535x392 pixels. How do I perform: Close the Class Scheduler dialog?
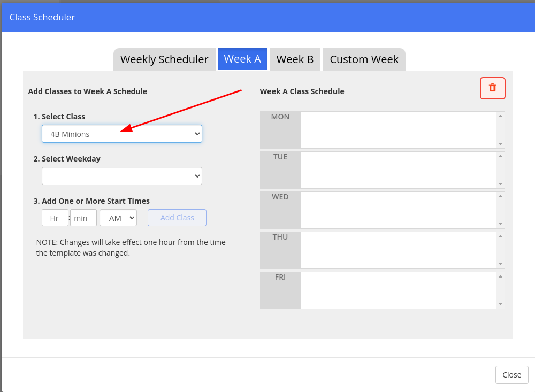pyautogui.click(x=512, y=374)
